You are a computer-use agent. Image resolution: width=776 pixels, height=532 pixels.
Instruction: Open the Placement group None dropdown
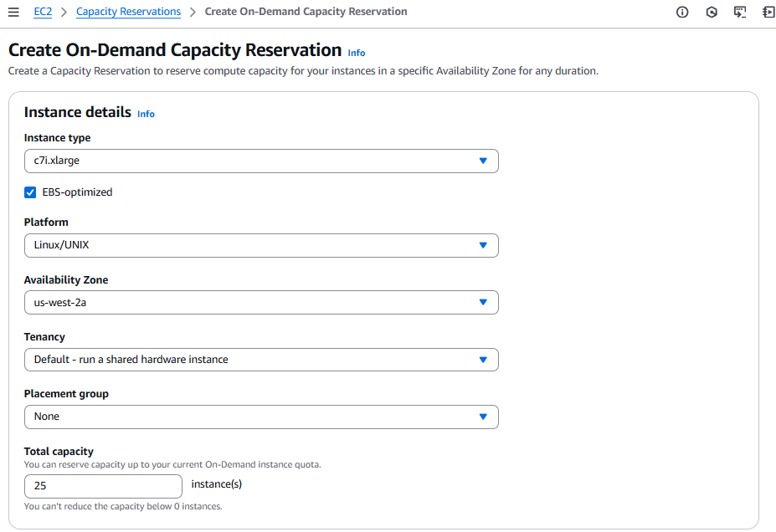(x=251, y=417)
